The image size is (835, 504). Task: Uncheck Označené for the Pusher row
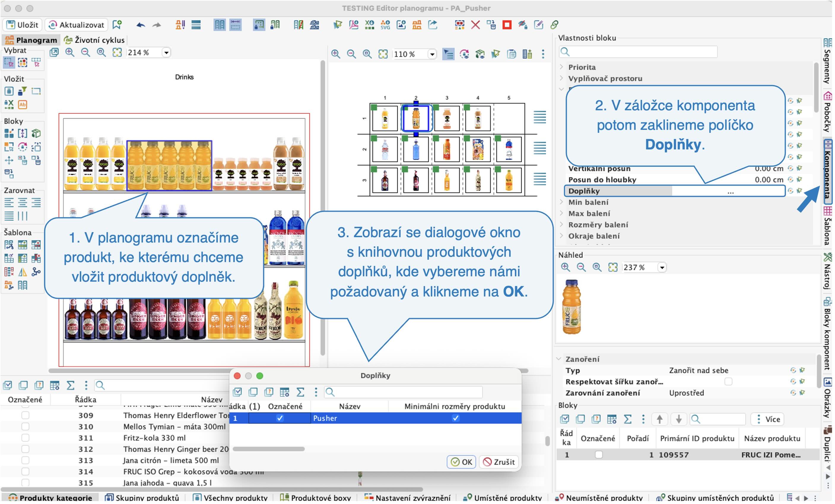[x=280, y=418]
